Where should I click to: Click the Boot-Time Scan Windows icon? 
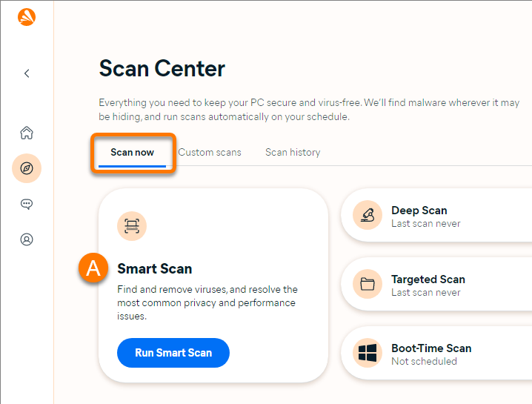pyautogui.click(x=368, y=353)
